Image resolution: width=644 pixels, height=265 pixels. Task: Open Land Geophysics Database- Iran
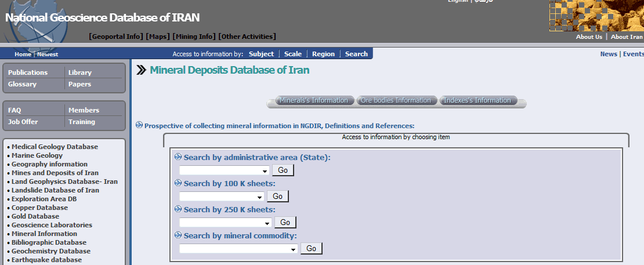(x=64, y=181)
